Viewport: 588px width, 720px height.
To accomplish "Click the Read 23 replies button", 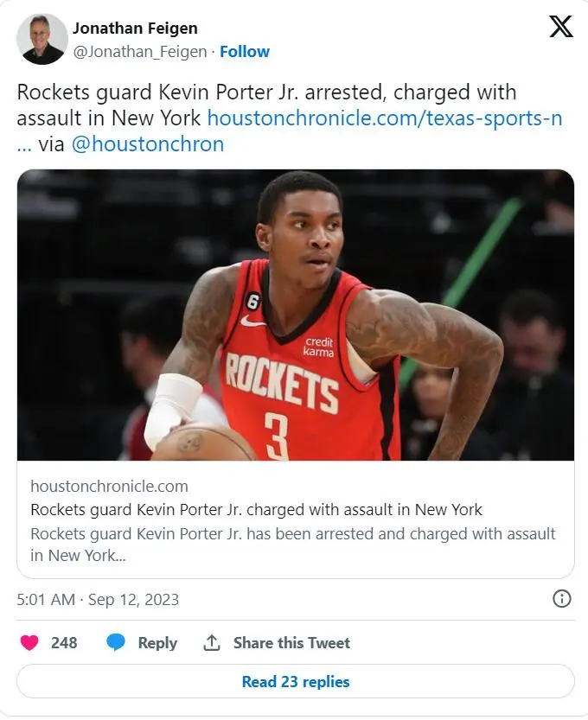I will click(296, 681).
